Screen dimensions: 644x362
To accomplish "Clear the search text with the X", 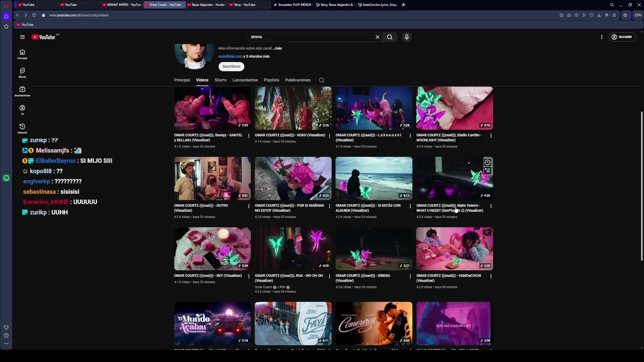I will (x=377, y=37).
